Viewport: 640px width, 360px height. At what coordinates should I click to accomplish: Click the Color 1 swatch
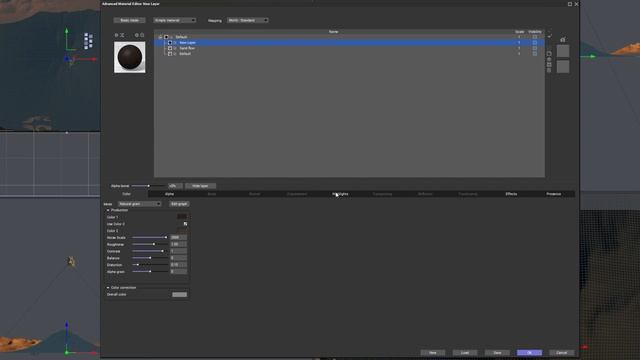click(182, 217)
